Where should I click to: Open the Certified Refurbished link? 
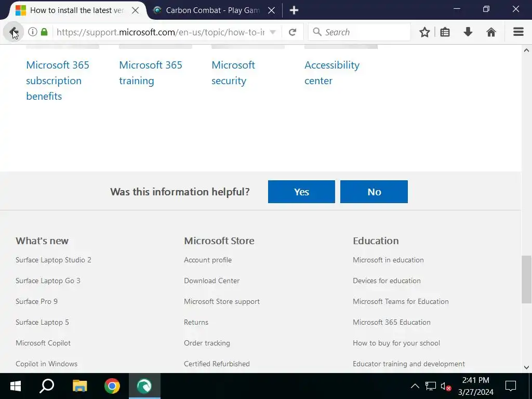point(217,364)
